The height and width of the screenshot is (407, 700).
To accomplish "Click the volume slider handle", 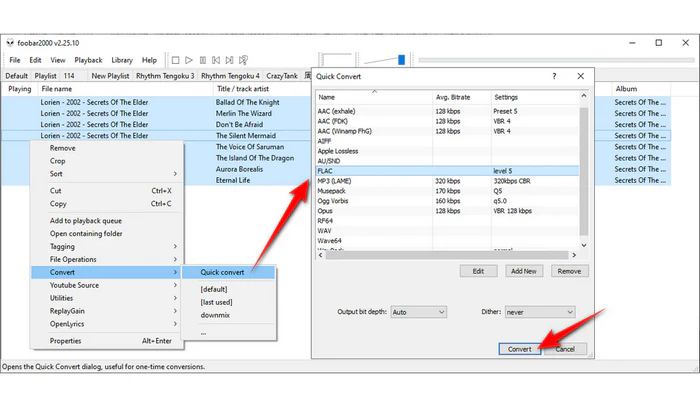I will pos(401,60).
